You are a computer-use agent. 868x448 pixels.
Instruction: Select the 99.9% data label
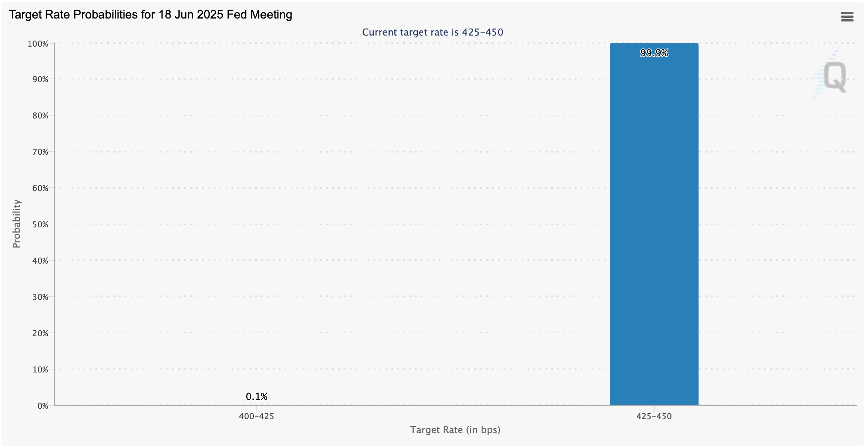(654, 53)
